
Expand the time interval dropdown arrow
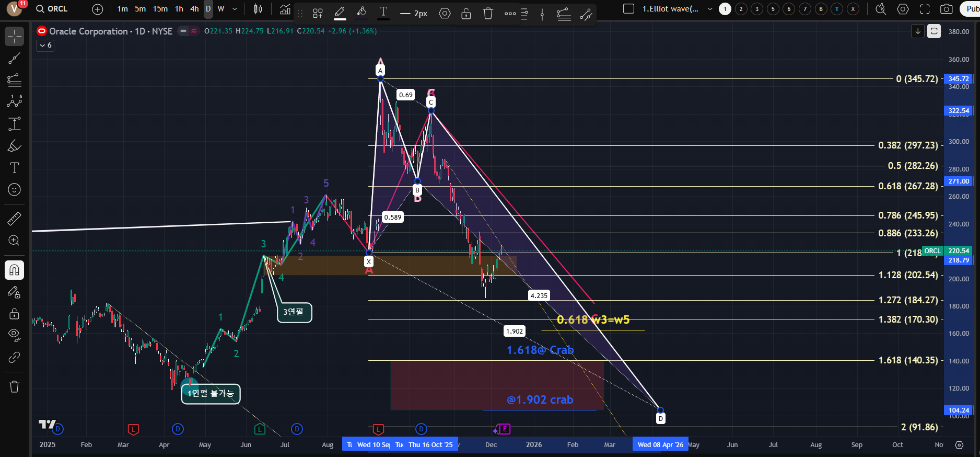click(235, 9)
